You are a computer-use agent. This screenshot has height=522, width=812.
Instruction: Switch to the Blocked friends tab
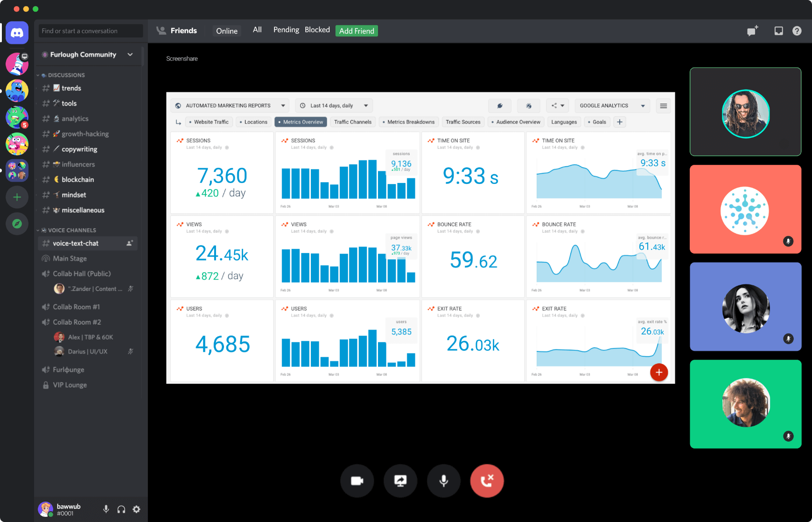(x=317, y=30)
